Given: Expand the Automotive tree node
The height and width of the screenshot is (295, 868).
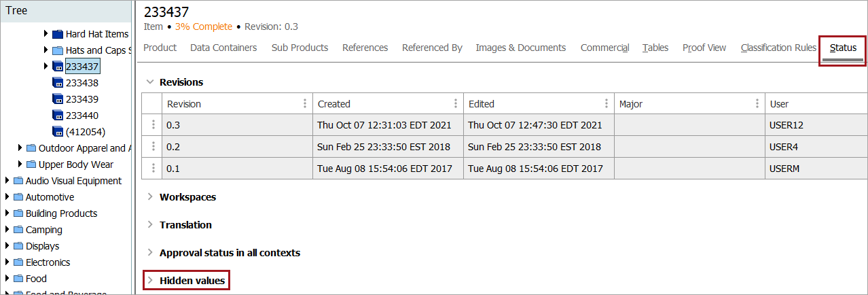Looking at the screenshot, I should pos(7,197).
